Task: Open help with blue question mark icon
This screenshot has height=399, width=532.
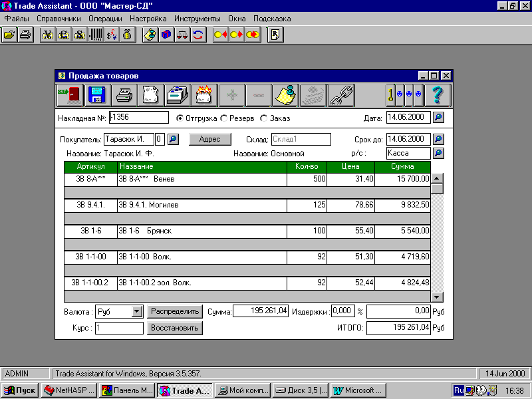Action: pos(438,95)
